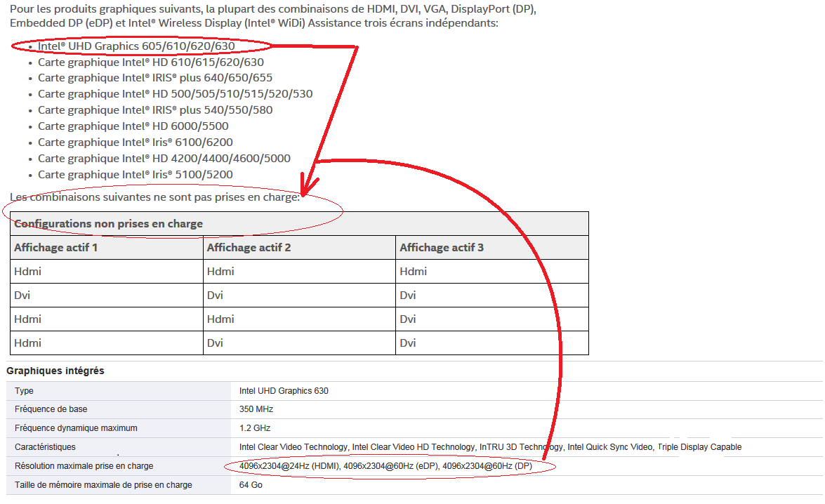Click the 'Intel® Iris® 5100/5200' list item
This screenshot has width=825, height=504.
(x=136, y=175)
